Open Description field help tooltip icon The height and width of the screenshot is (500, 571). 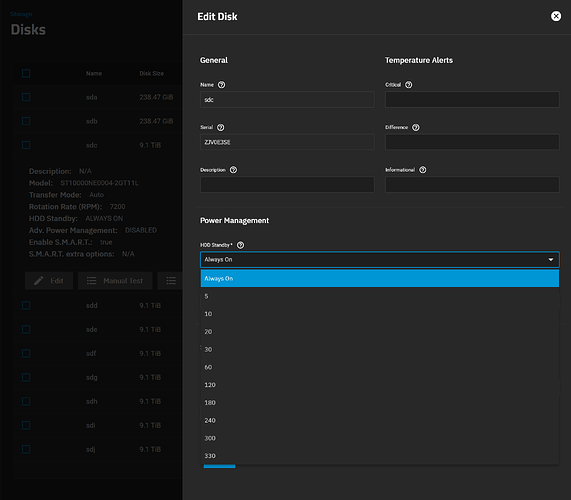[233, 170]
